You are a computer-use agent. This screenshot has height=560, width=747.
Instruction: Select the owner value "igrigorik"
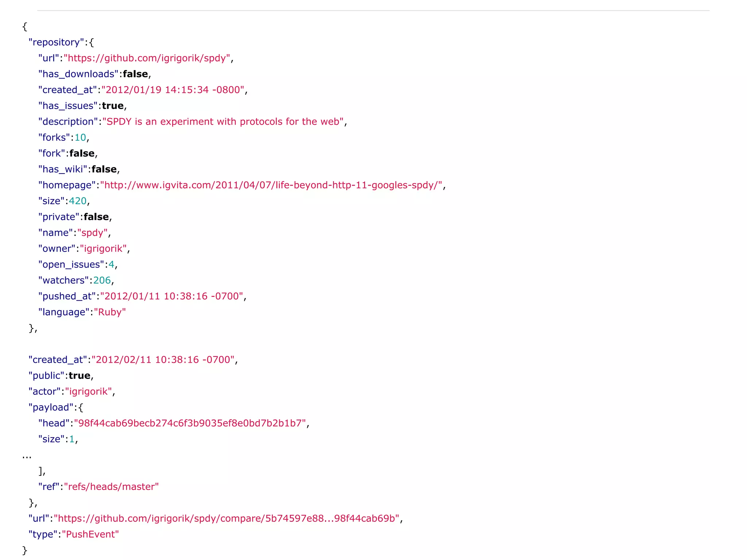point(103,249)
